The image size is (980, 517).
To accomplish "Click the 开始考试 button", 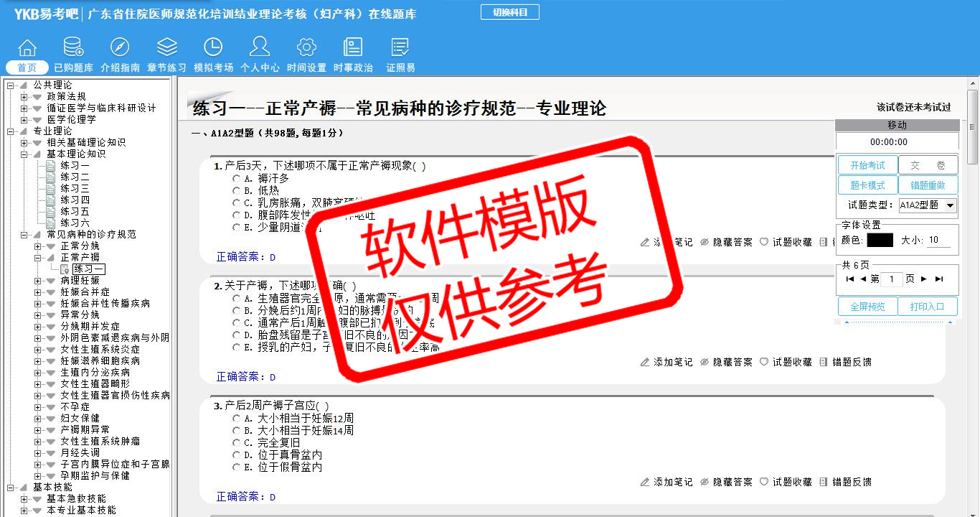I will [867, 165].
